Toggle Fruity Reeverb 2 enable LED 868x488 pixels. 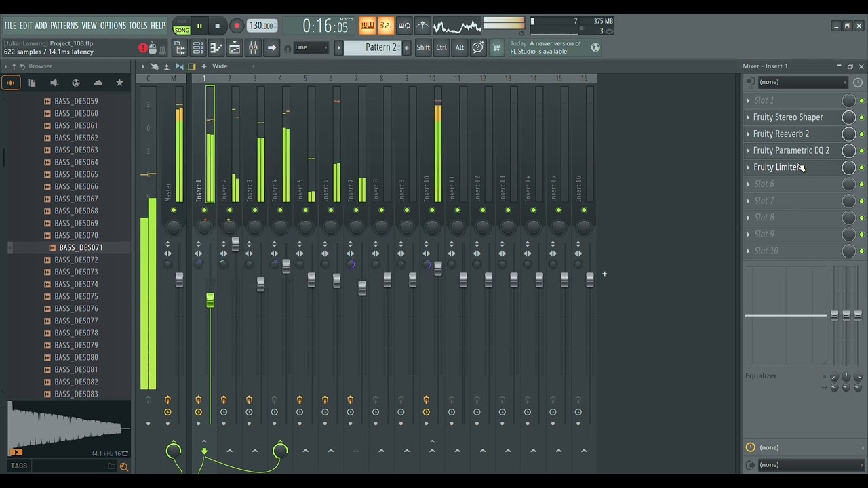(862, 134)
